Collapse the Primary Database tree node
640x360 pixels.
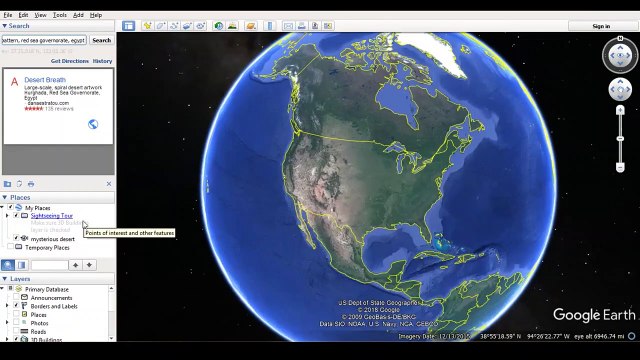coord(2,289)
